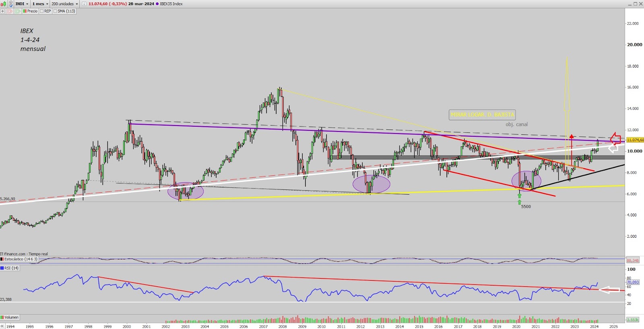The width and height of the screenshot is (644, 329).
Task: Click the 10.000 price axis label
Action: point(635,151)
